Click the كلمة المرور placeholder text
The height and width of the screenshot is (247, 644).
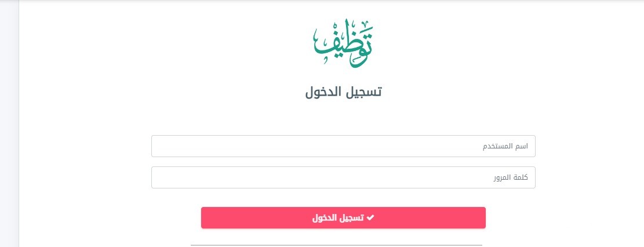(x=511, y=177)
